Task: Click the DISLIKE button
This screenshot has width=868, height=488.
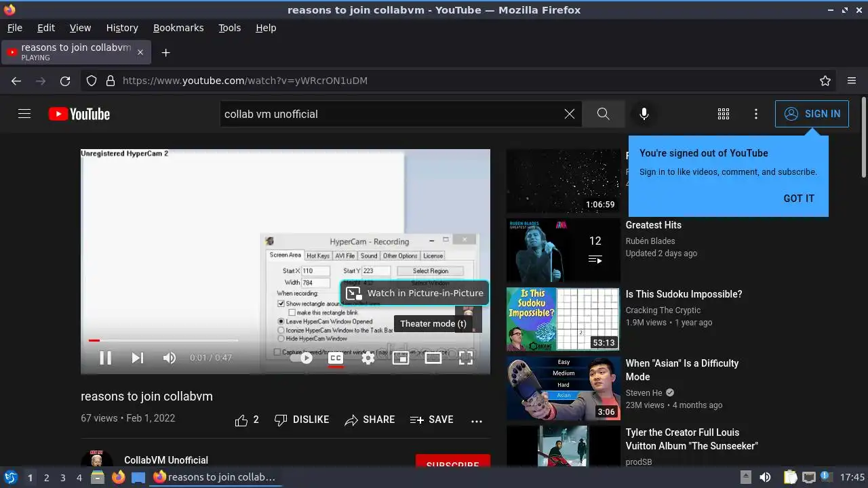Action: pos(302,420)
